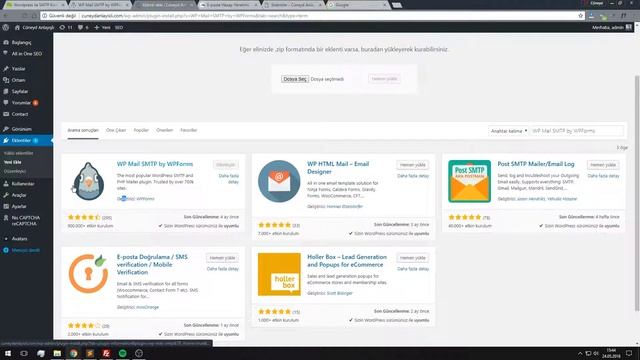Open Daha fazla detay for Post SMTP Mailer

click(603, 176)
